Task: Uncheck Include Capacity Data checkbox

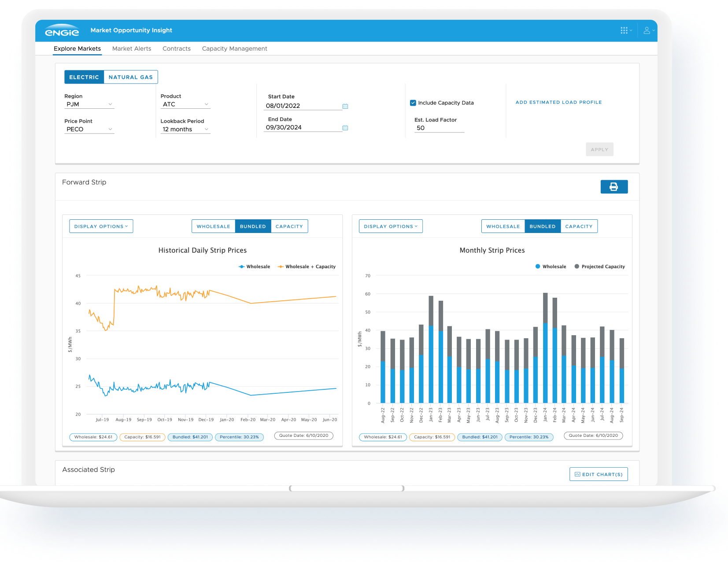Action: [413, 103]
